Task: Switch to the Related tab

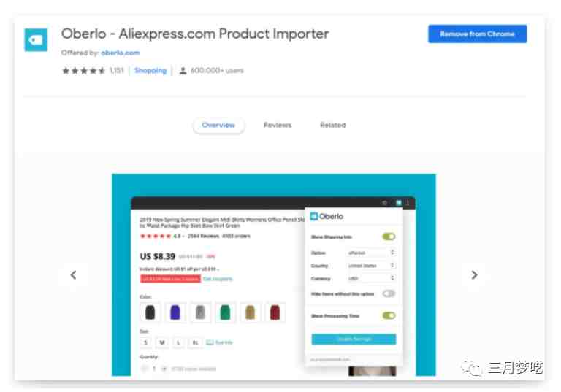Action: click(333, 125)
